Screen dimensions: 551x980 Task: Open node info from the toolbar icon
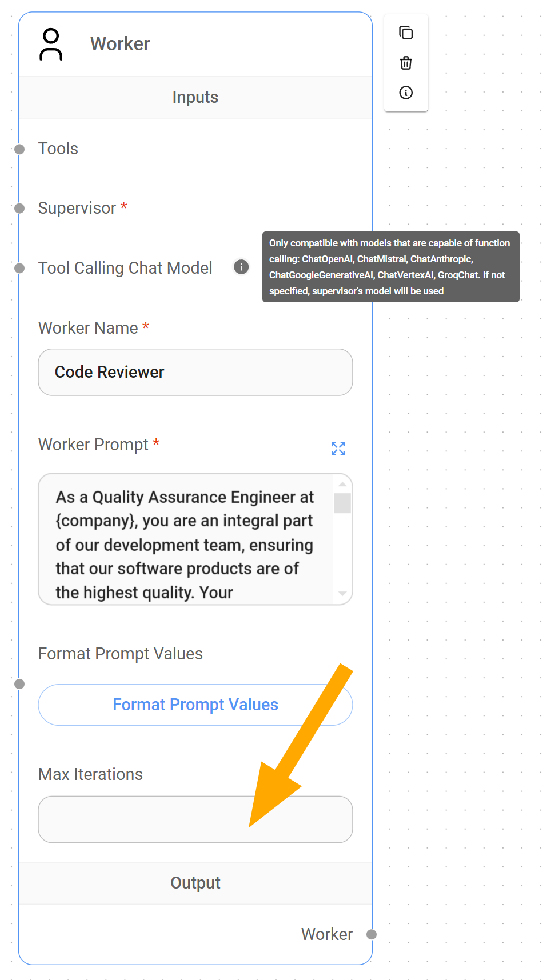[406, 93]
